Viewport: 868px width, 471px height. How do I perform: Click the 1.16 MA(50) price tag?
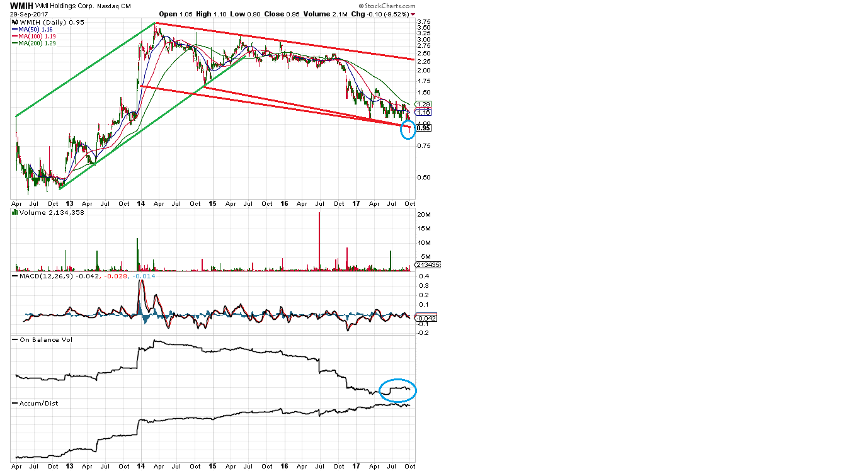(423, 112)
